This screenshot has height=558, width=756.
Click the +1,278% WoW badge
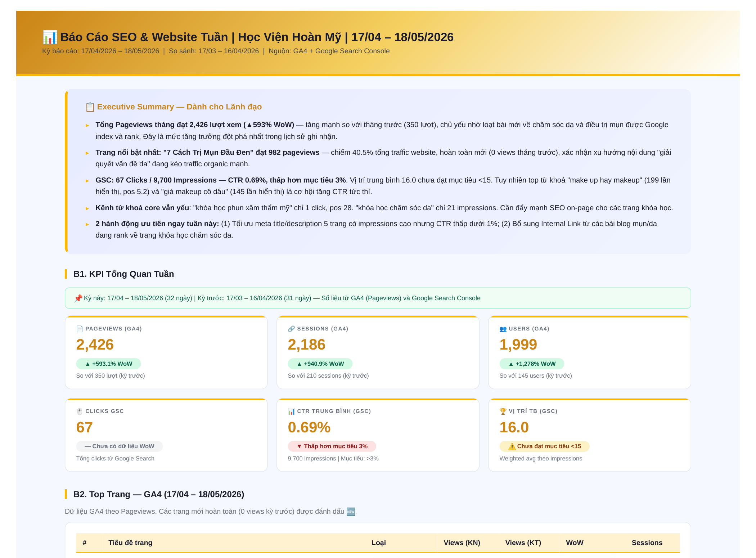(532, 364)
